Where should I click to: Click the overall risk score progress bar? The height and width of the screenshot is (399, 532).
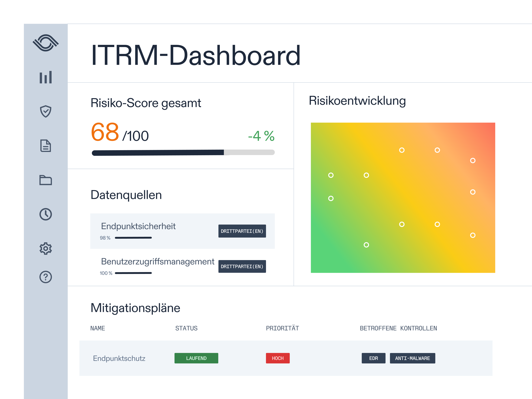click(183, 153)
